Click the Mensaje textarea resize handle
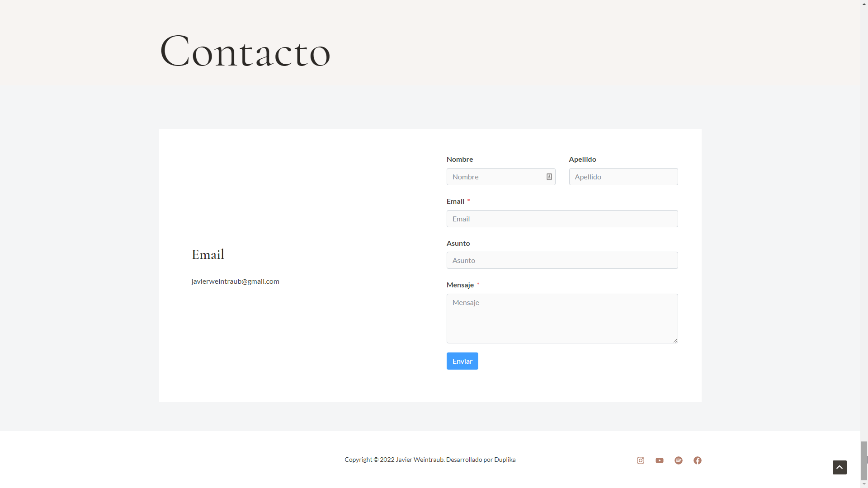The image size is (868, 488). [675, 340]
